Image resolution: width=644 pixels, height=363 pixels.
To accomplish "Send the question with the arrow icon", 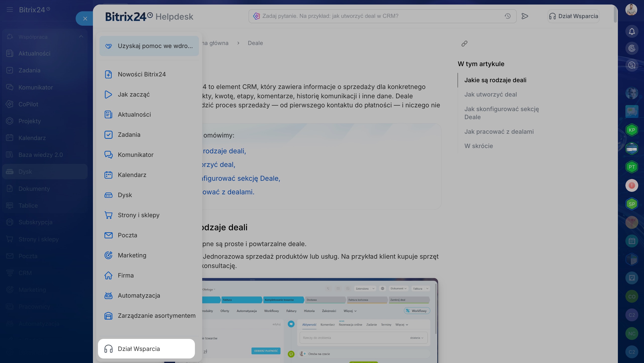I will (x=525, y=16).
